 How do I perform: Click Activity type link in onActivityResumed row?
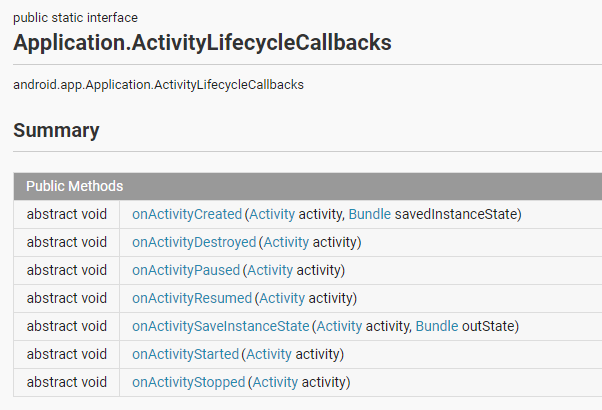click(x=282, y=298)
